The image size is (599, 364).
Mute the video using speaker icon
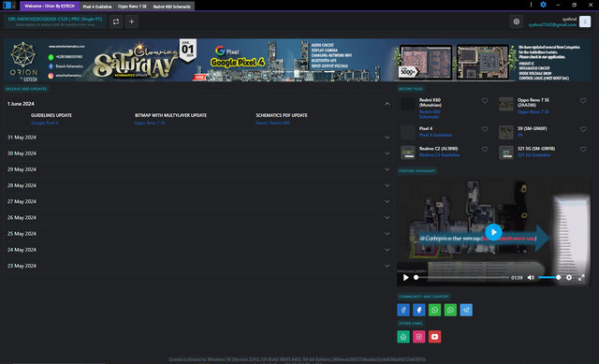[x=531, y=278]
